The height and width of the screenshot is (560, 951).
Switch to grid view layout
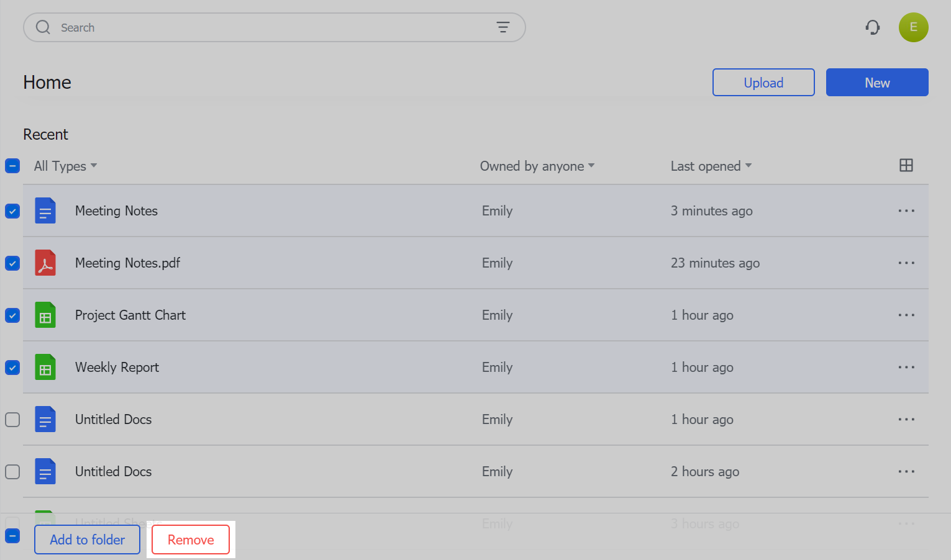click(906, 165)
